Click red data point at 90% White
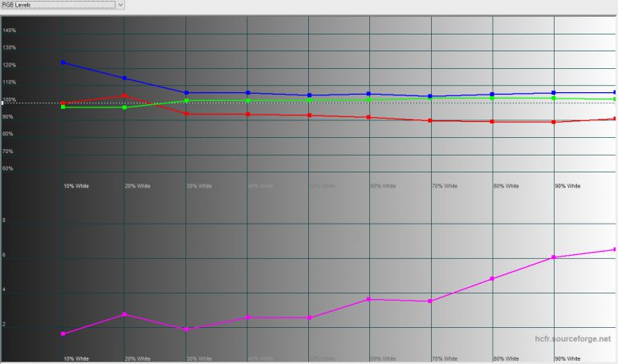 click(x=554, y=122)
